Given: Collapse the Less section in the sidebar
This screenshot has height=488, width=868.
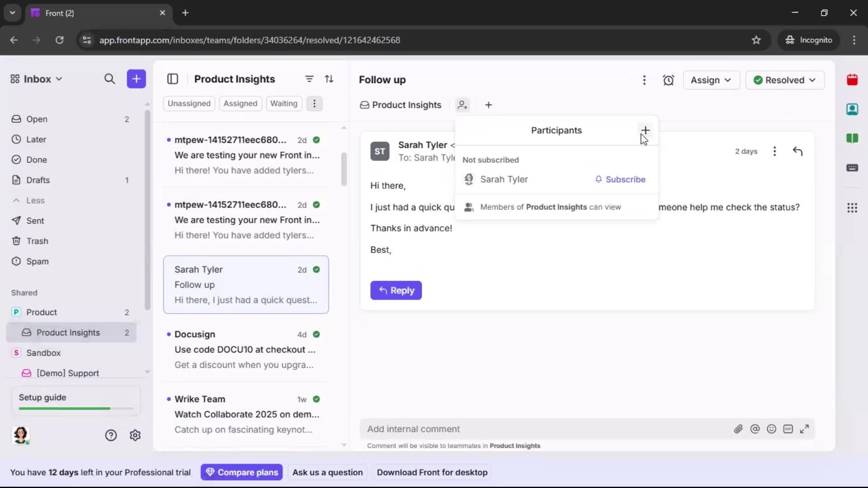Looking at the screenshot, I should coord(28,200).
